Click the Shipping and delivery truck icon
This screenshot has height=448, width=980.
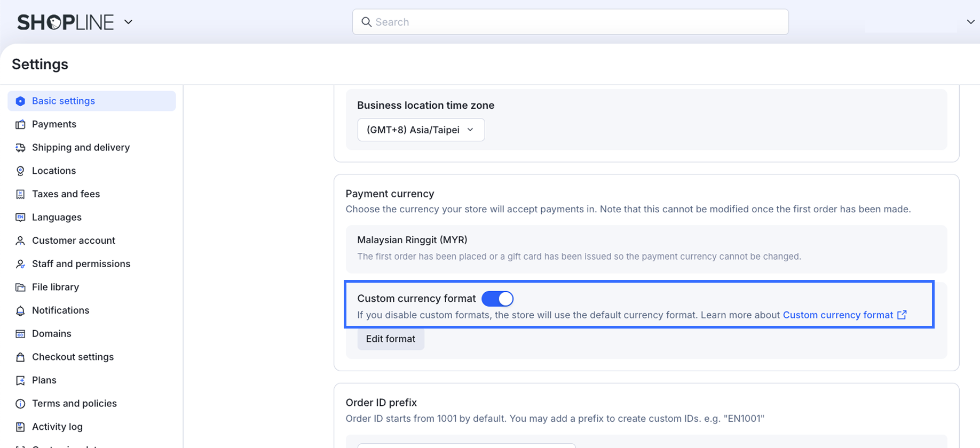(x=20, y=148)
